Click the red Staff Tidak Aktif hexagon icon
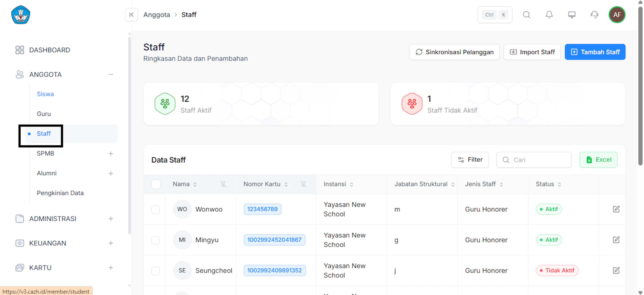The height and width of the screenshot is (295, 644). pyautogui.click(x=412, y=104)
